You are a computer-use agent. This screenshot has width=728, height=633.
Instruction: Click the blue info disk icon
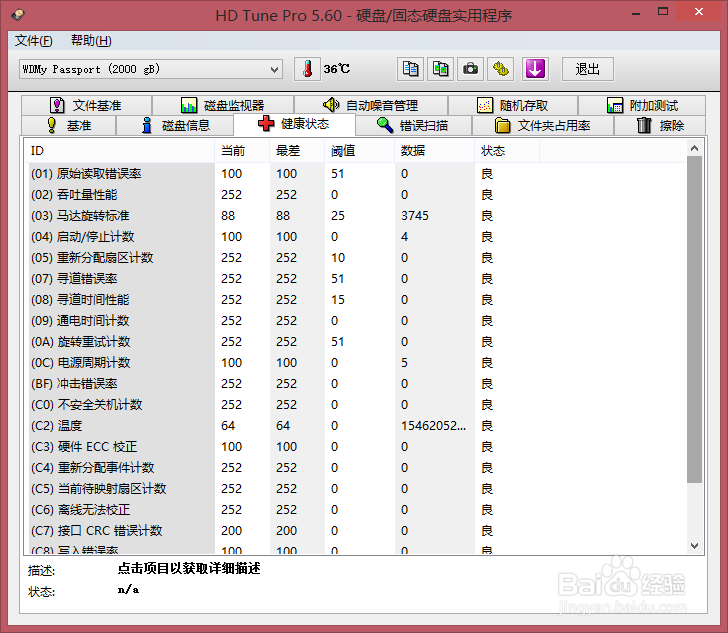[x=147, y=125]
